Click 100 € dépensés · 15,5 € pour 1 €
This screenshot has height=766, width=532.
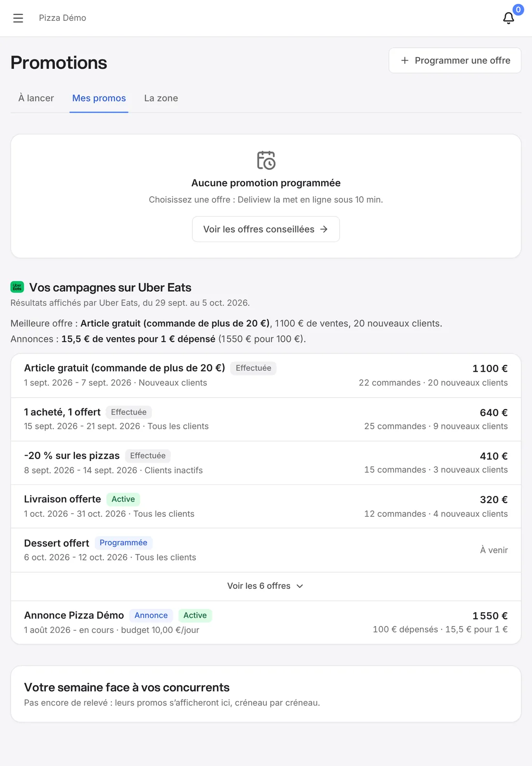click(440, 630)
